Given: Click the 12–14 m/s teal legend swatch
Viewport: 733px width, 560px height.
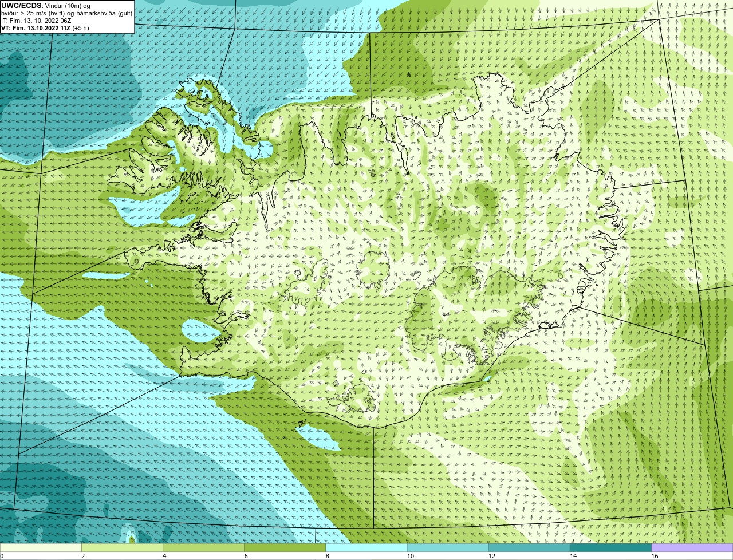Looking at the screenshot, I should click(x=529, y=548).
